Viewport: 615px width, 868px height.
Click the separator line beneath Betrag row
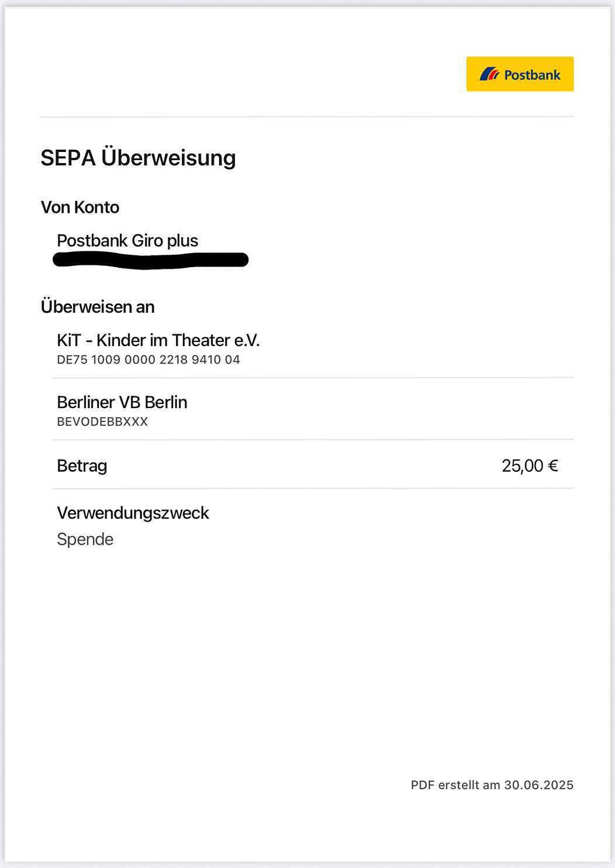click(x=313, y=488)
